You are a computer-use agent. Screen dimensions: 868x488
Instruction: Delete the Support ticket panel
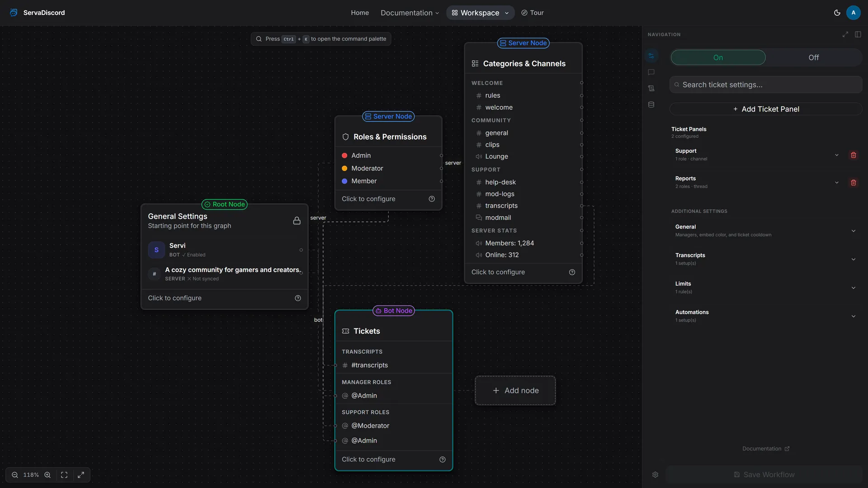click(x=854, y=155)
